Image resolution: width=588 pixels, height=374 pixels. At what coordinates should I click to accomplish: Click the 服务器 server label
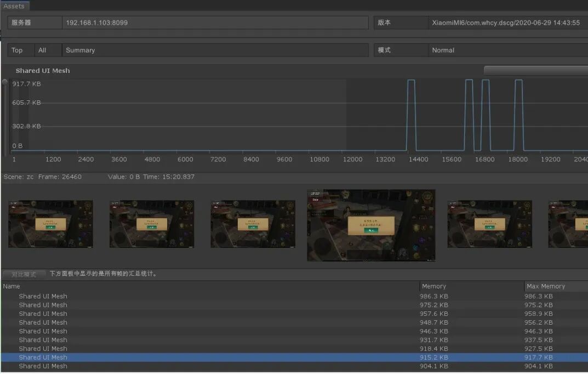coord(21,22)
